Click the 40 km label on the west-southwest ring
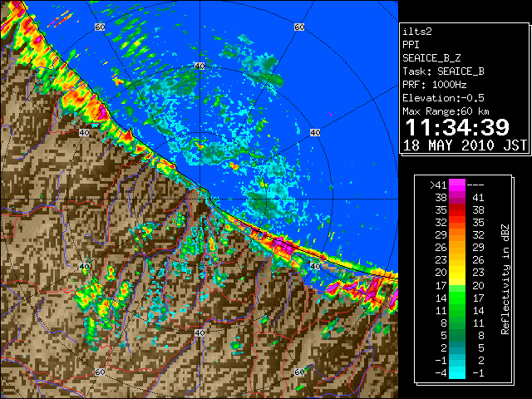This screenshot has width=532, height=399. [84, 266]
